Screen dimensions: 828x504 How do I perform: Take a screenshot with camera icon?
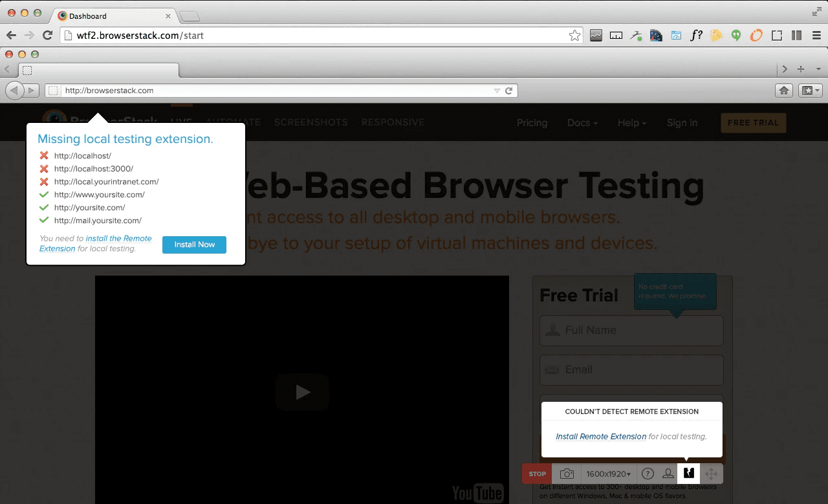567,474
